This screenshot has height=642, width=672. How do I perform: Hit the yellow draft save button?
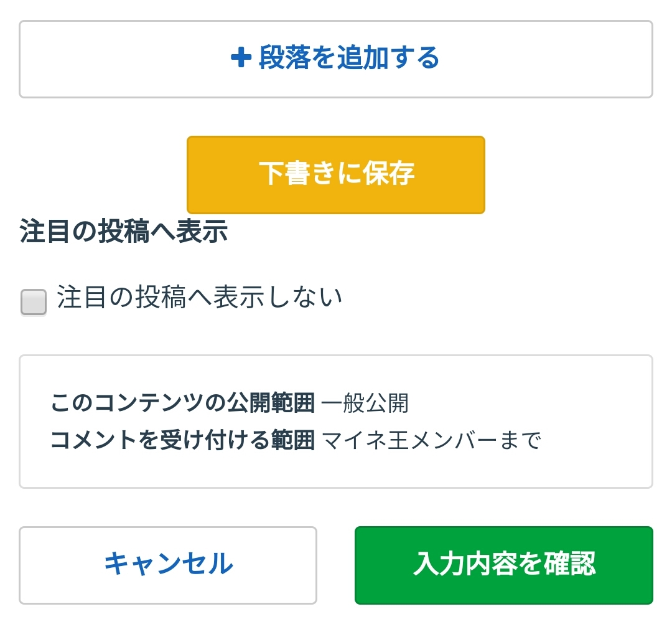(x=336, y=174)
